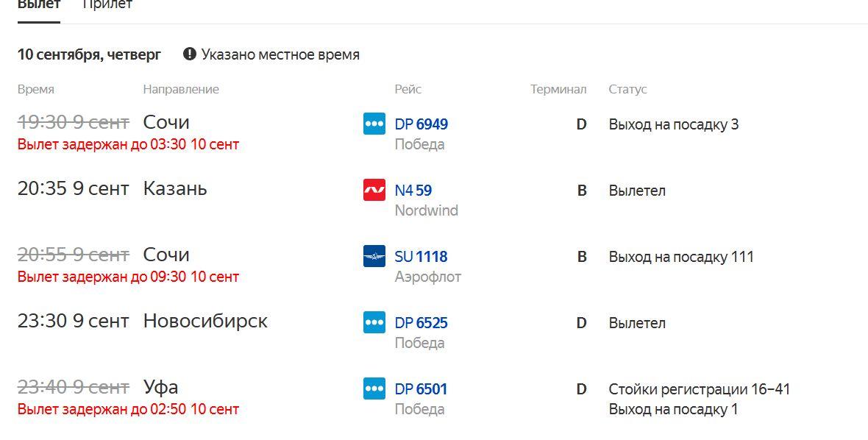Click the Уфа destination text
The height and width of the screenshot is (440, 868).
160,388
